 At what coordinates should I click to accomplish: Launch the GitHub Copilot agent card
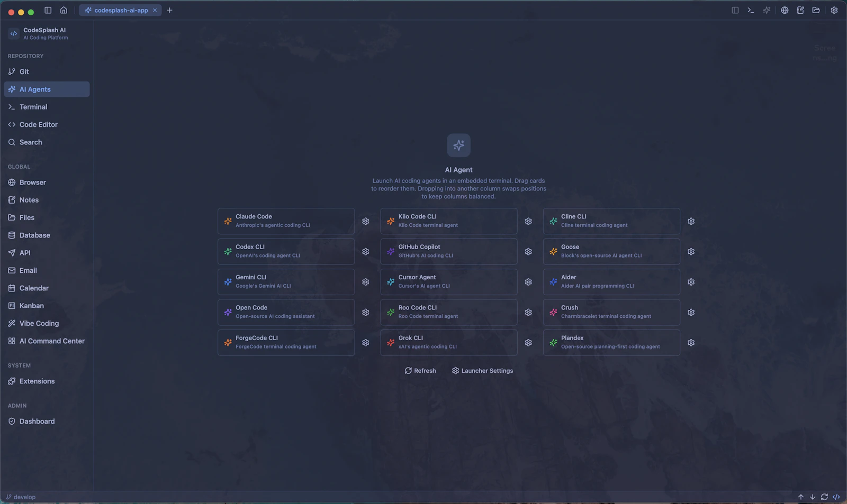click(x=449, y=252)
